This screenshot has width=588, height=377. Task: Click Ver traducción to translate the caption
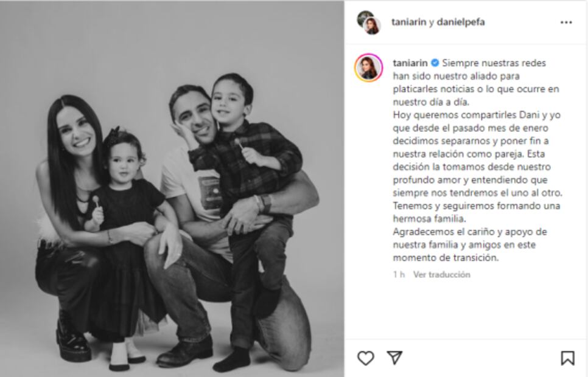point(442,275)
